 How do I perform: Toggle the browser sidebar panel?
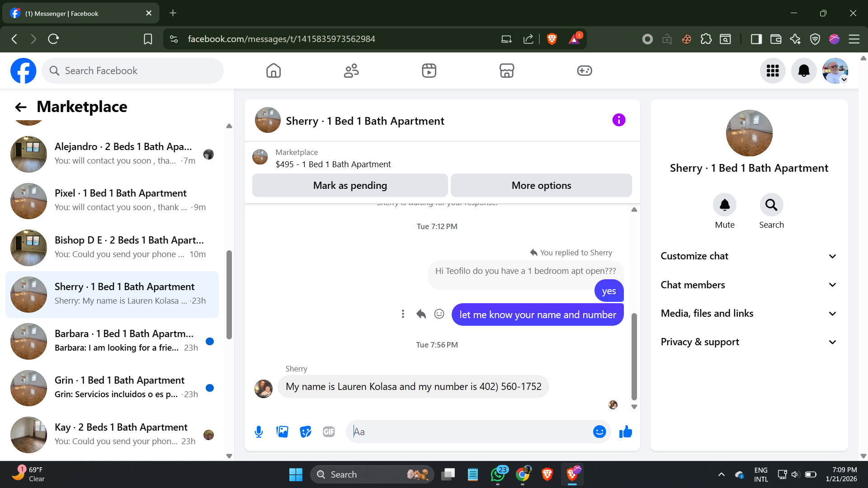756,39
